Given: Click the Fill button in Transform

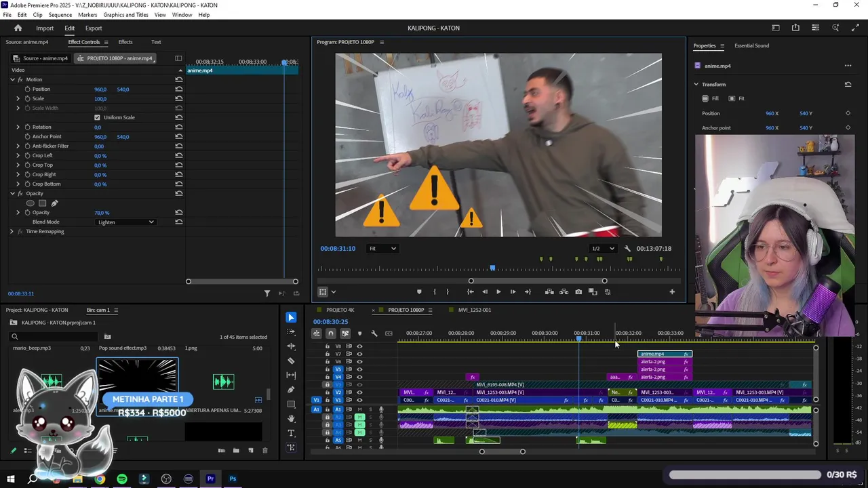Looking at the screenshot, I should (711, 98).
